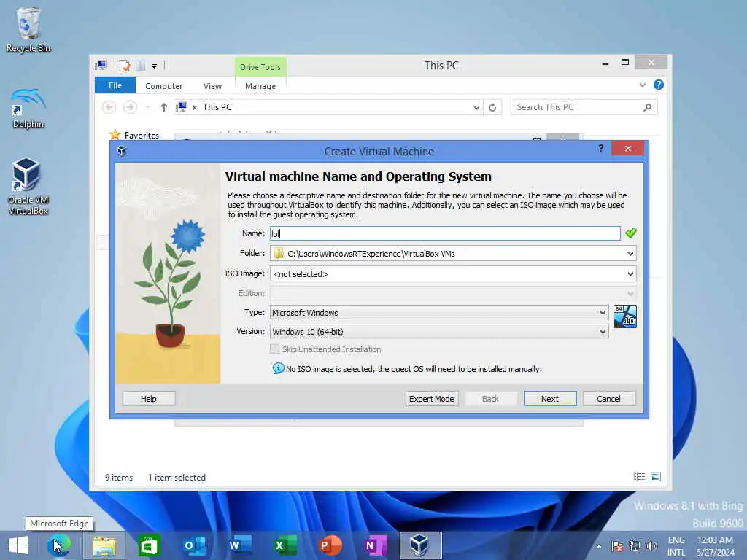Click Explorer Back navigation arrow

(109, 107)
